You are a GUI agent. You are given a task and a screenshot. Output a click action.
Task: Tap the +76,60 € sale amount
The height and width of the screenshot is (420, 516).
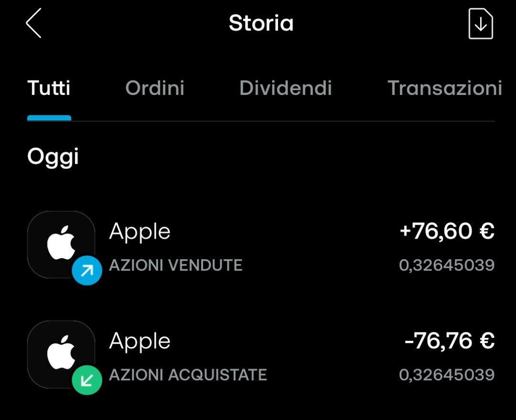[447, 231]
